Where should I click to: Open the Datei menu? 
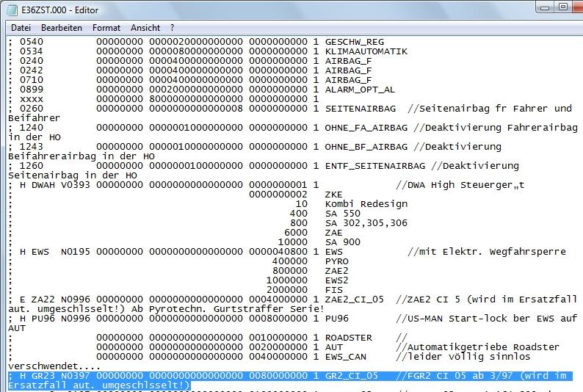tap(21, 27)
